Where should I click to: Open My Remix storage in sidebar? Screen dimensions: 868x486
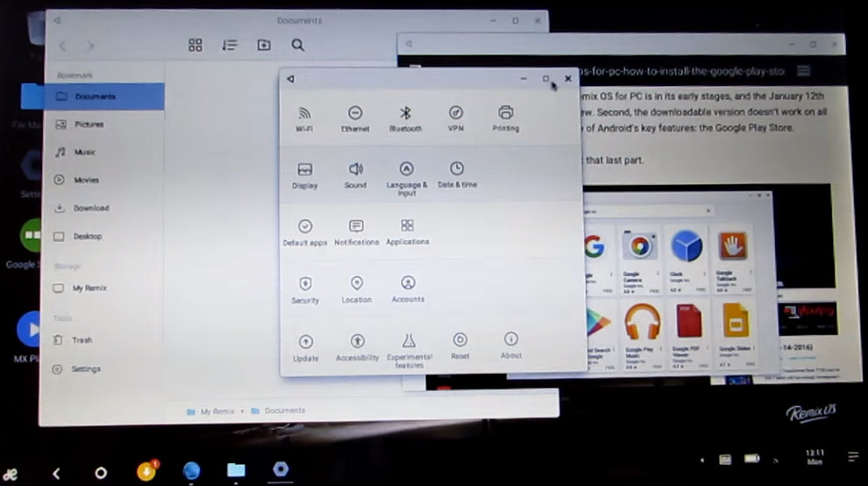point(103,288)
